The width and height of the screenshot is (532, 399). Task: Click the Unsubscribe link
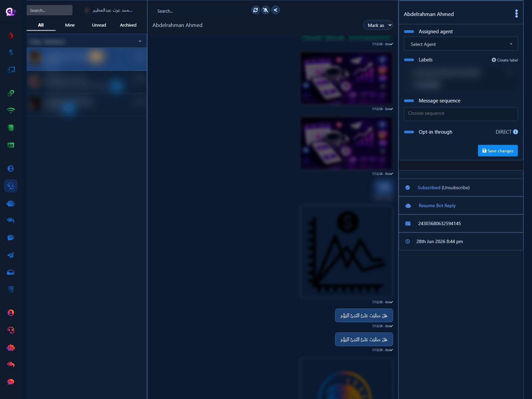coord(456,188)
